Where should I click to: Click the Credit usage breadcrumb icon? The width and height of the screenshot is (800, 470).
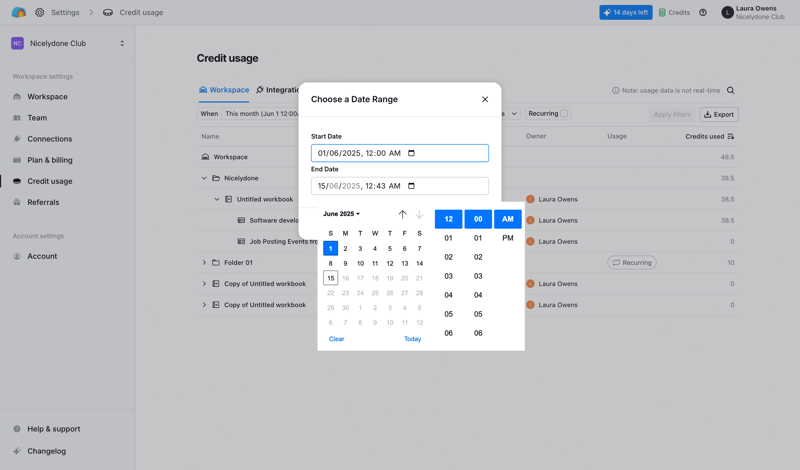108,12
